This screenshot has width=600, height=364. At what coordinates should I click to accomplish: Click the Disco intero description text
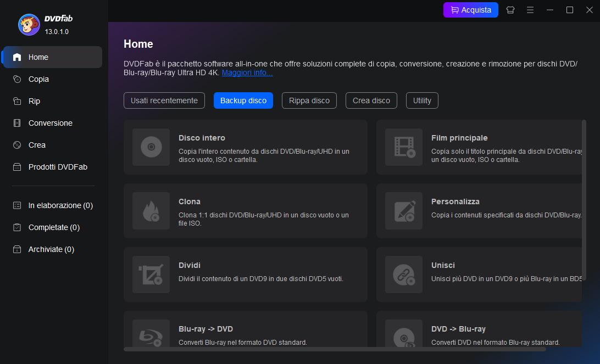coord(264,155)
